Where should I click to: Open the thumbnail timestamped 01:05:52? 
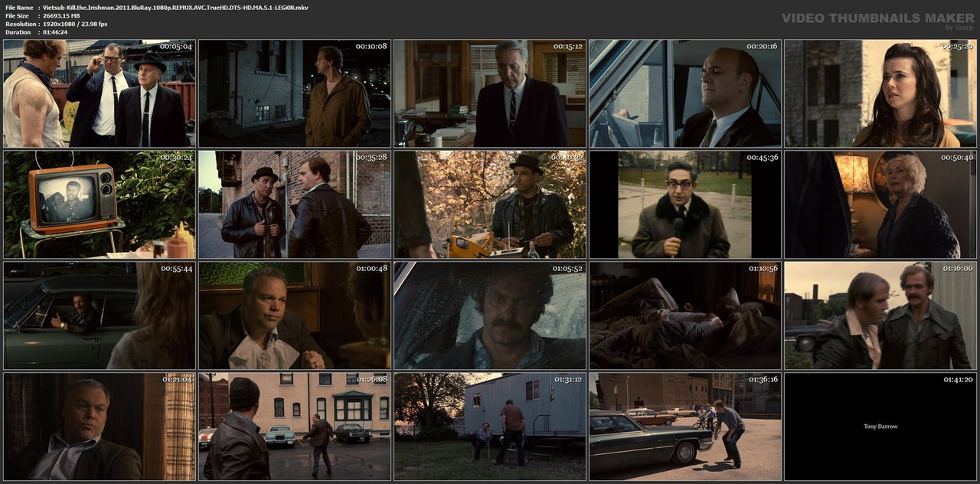coord(490,316)
